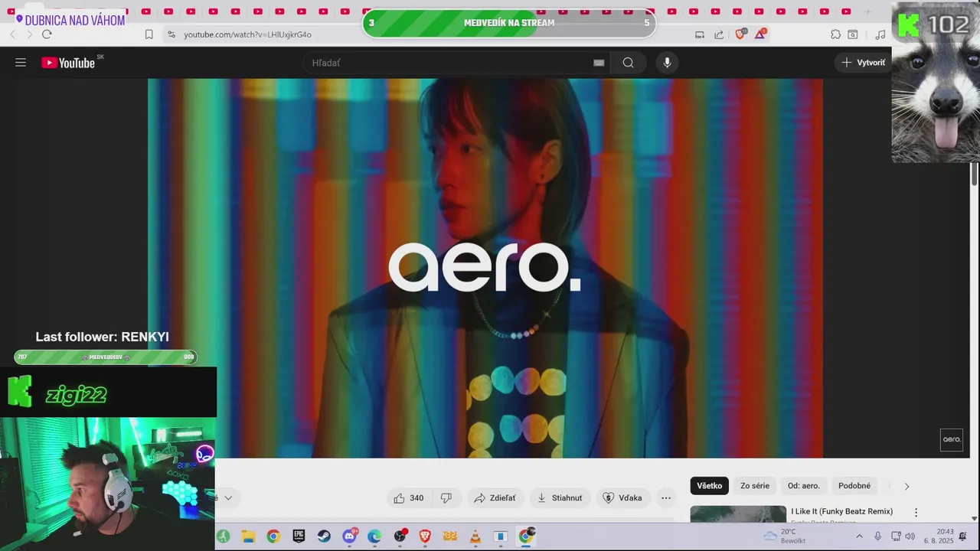This screenshot has height=551, width=980.
Task: Open Epic Games Launcher from taskbar
Action: 299,536
